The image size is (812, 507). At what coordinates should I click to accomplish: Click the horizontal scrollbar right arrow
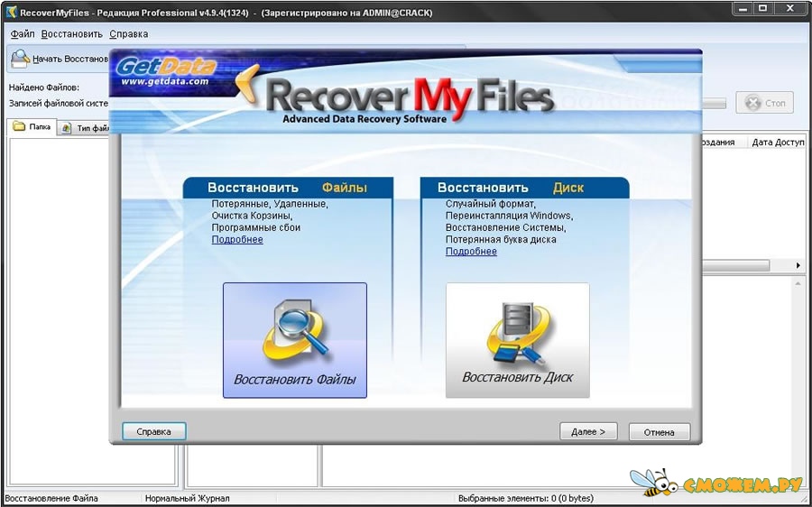[x=798, y=265]
